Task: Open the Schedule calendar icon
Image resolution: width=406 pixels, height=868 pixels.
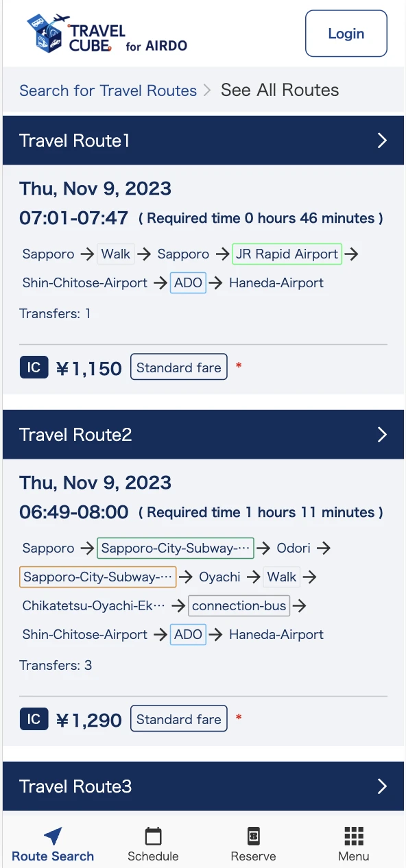Action: click(x=153, y=836)
